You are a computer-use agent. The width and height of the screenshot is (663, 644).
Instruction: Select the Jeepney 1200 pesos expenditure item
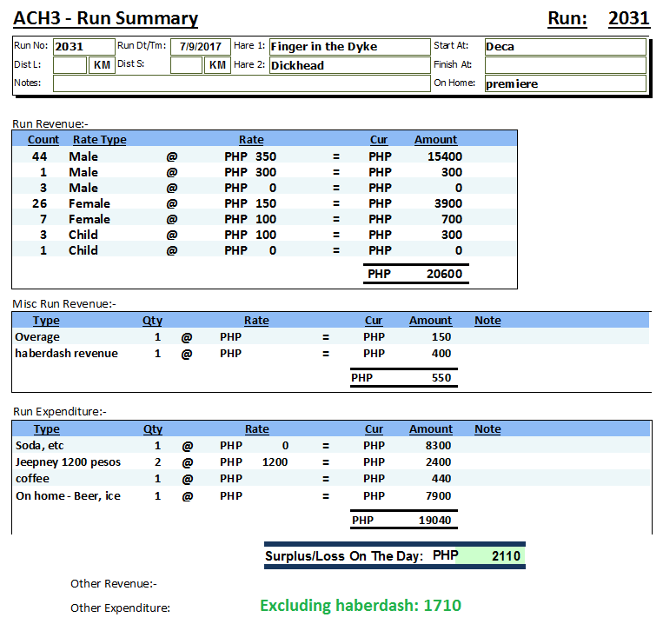click(x=68, y=462)
